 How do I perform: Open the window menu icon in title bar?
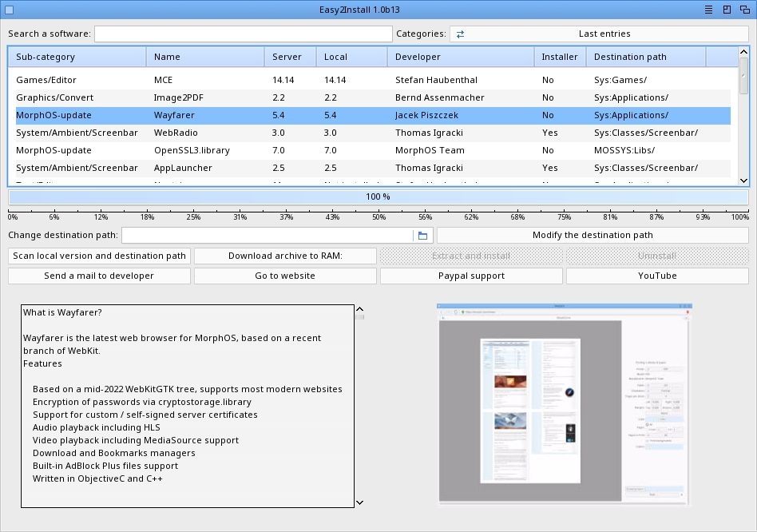click(708, 10)
